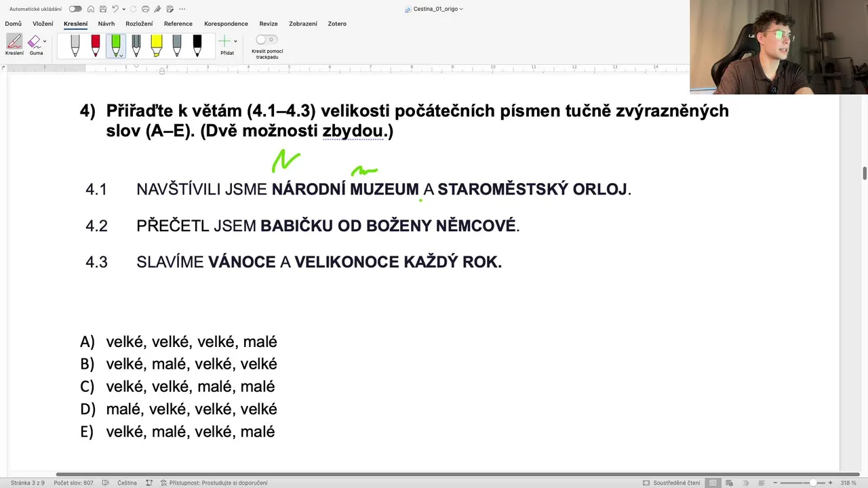Image resolution: width=868 pixels, height=488 pixels.
Task: Undo the last action
Action: [115, 9]
